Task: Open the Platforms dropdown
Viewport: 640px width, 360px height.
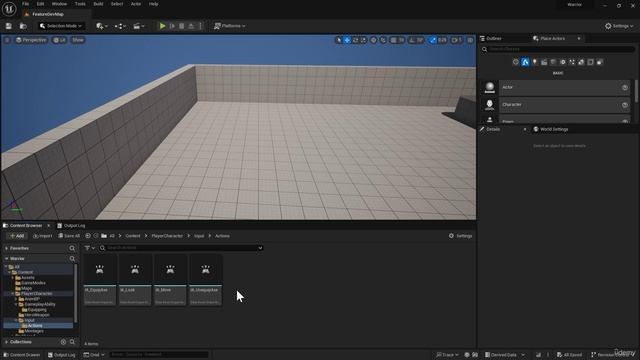Action: pos(229,26)
